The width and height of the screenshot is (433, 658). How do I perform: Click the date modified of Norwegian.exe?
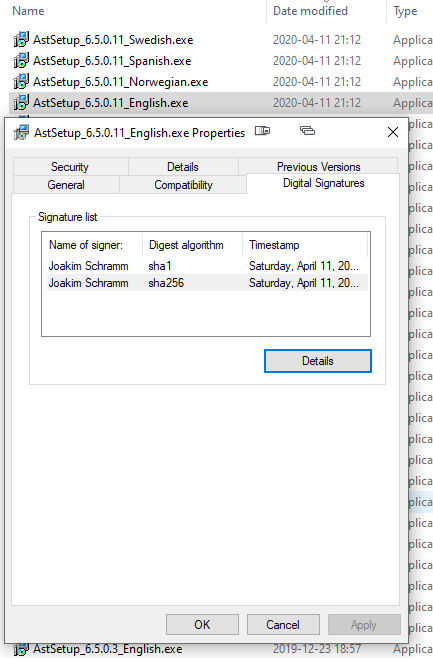point(317,82)
